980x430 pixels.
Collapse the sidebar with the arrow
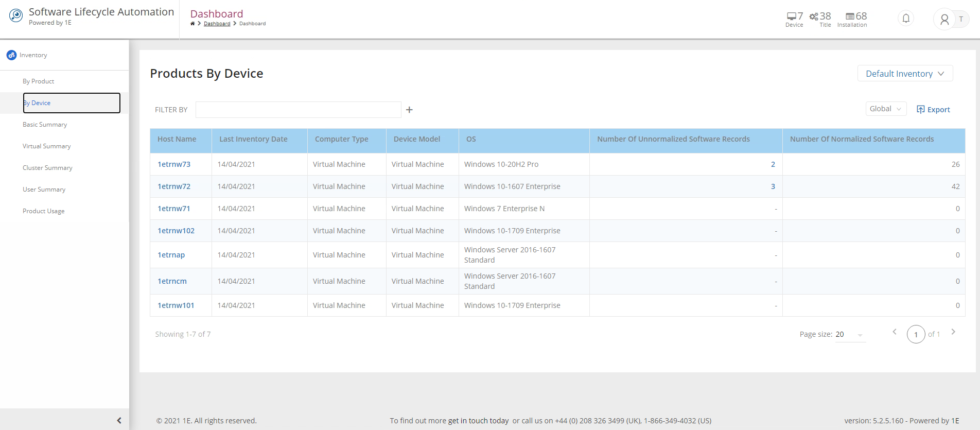pos(119,420)
